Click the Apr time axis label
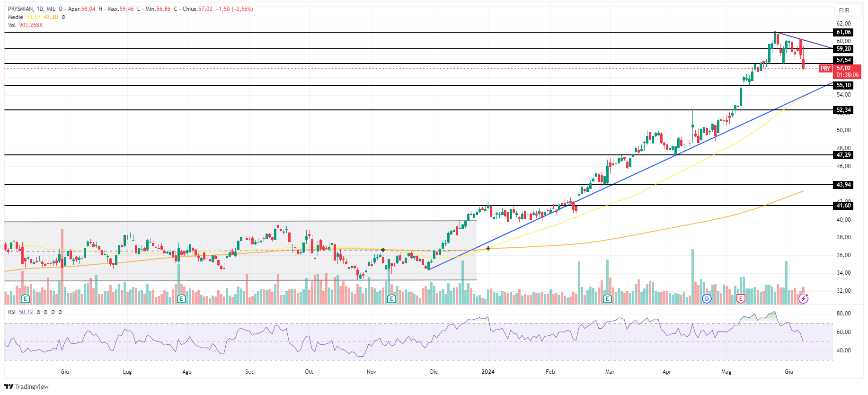The height and width of the screenshot is (395, 868). pyautogui.click(x=667, y=372)
